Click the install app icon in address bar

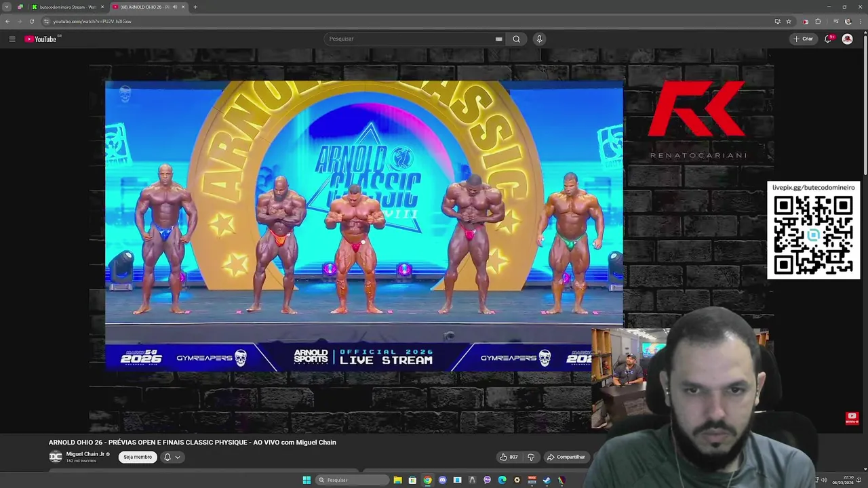(x=777, y=21)
